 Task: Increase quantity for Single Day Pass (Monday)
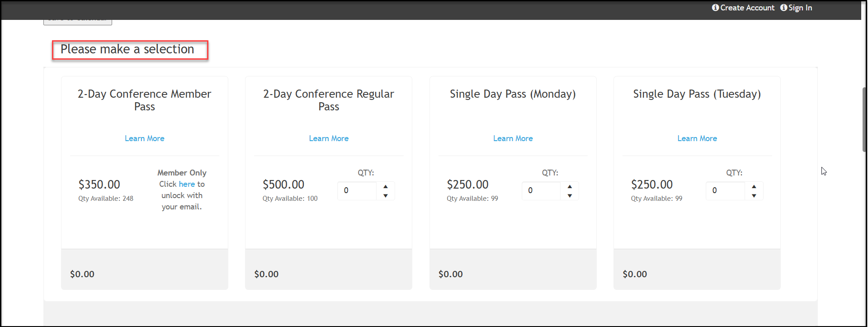point(570,186)
